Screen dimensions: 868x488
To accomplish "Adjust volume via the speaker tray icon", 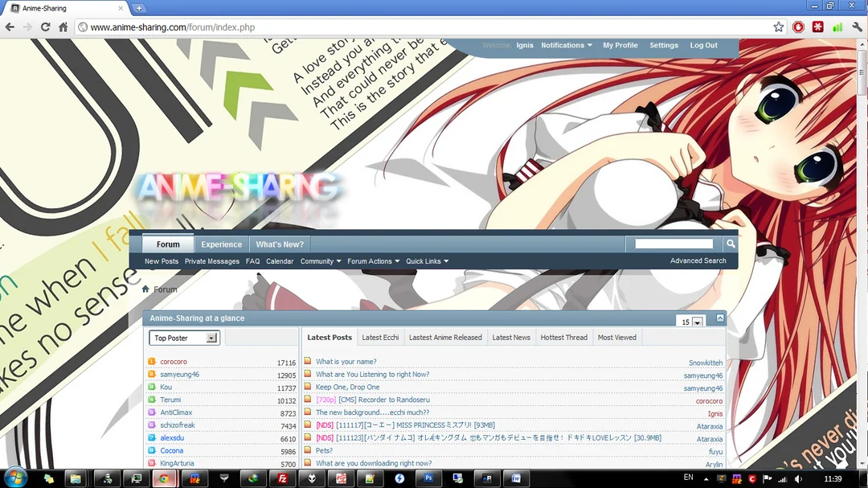I will point(799,479).
